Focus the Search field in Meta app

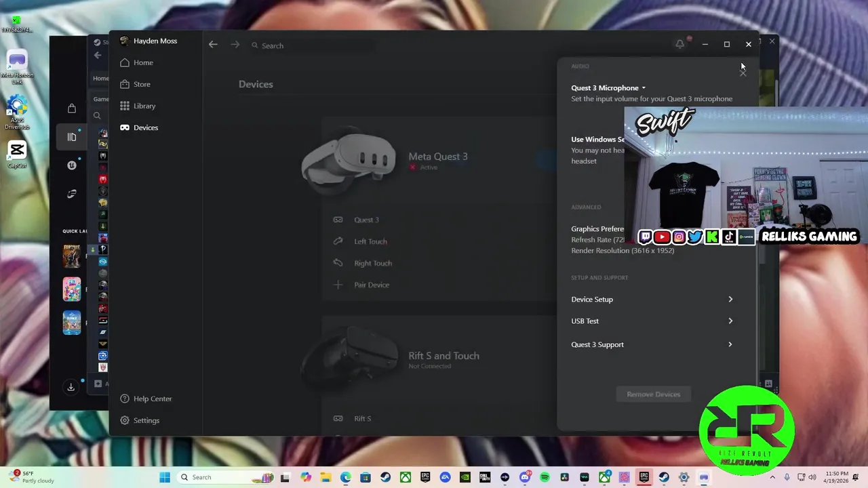pyautogui.click(x=312, y=45)
